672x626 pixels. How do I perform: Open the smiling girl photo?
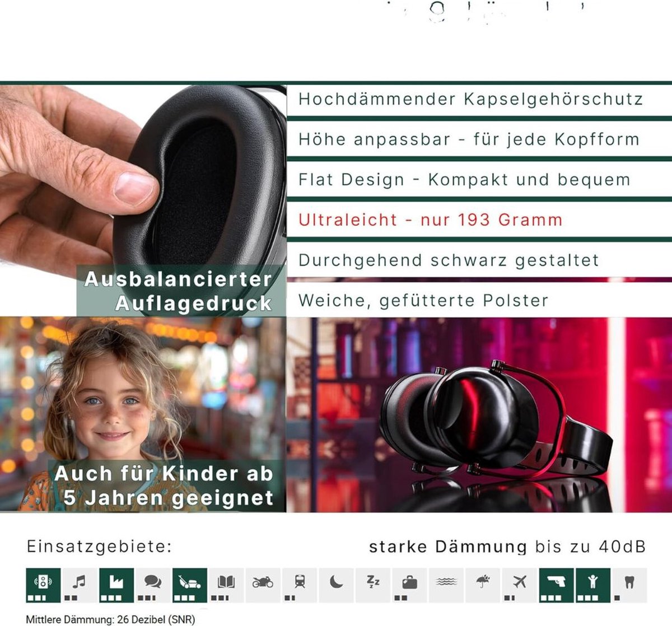click(x=143, y=414)
